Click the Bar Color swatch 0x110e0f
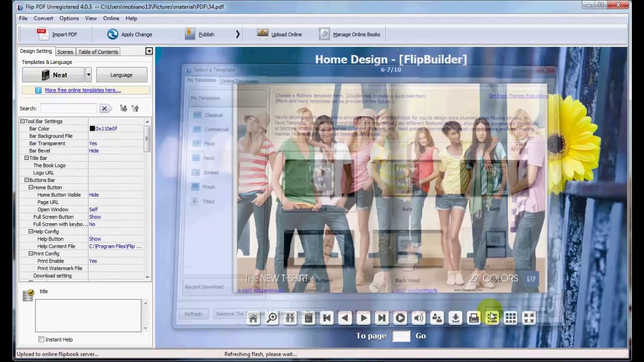The height and width of the screenshot is (362, 644). (x=92, y=129)
